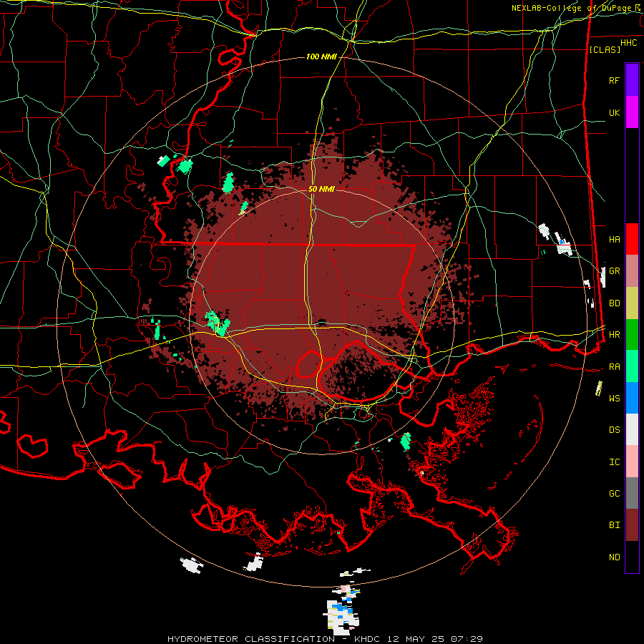Click the RF legend label
Image resolution: width=644 pixels, height=644 pixels.
(614, 80)
